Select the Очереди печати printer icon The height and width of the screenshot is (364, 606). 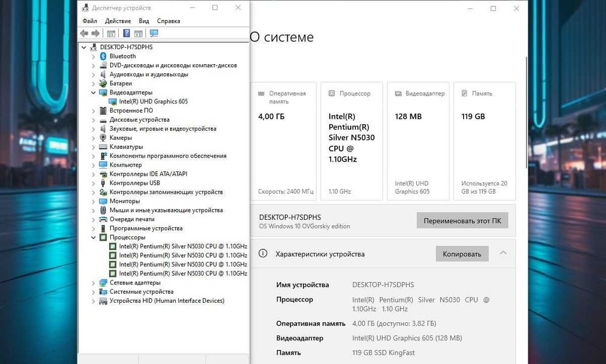click(x=103, y=219)
